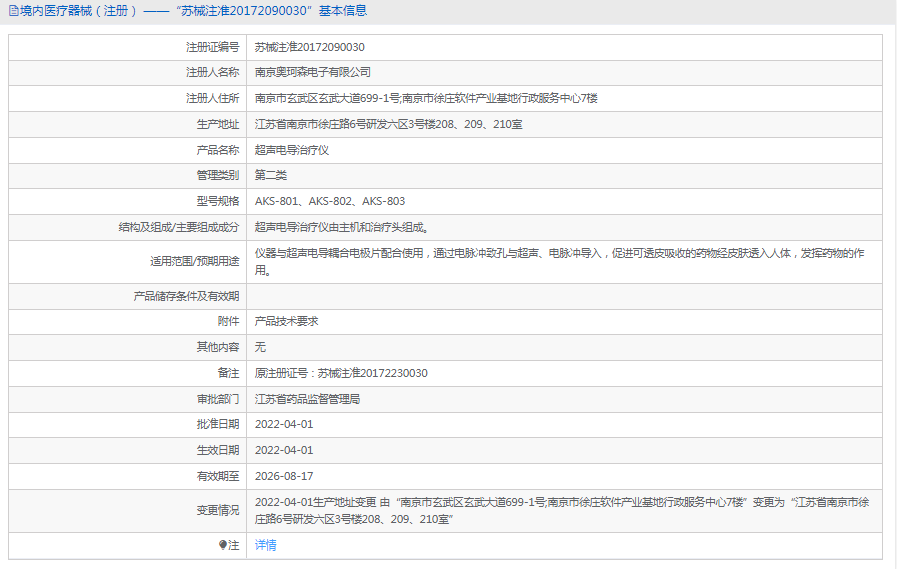Click the structure text 超声电导治疗仪由主机和治疗头组成

[342, 227]
